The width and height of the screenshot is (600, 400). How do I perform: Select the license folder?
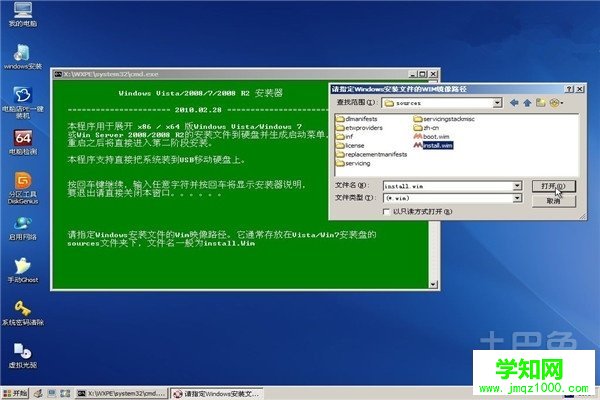tap(350, 145)
